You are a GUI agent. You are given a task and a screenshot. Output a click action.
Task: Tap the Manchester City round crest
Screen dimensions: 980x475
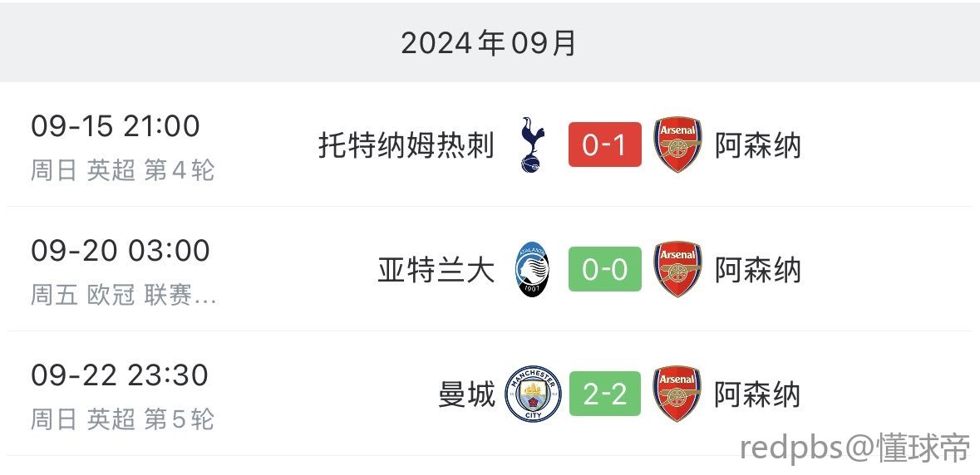point(533,394)
